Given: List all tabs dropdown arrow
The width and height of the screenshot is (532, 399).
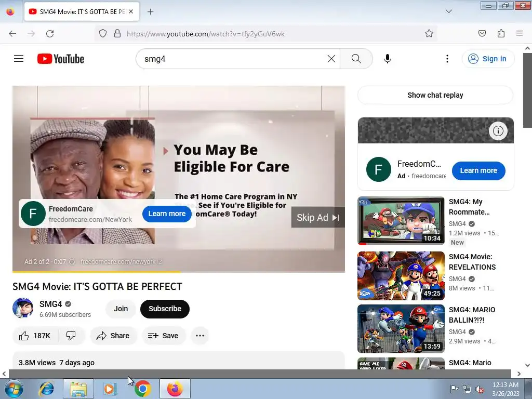Looking at the screenshot, I should point(448,11).
